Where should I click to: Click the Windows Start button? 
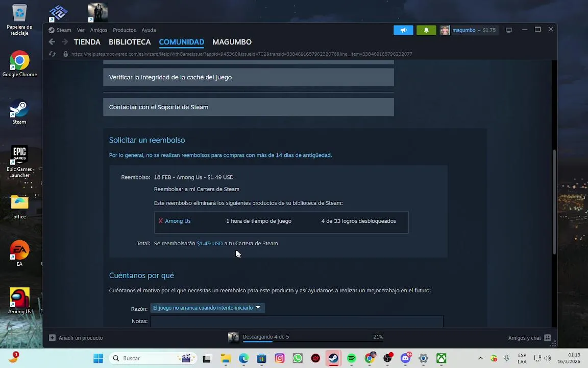pos(98,358)
